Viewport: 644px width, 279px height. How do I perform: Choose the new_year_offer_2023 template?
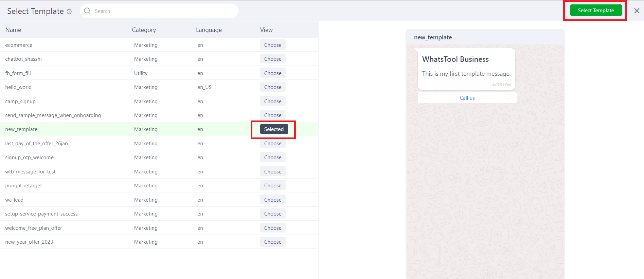pos(273,242)
